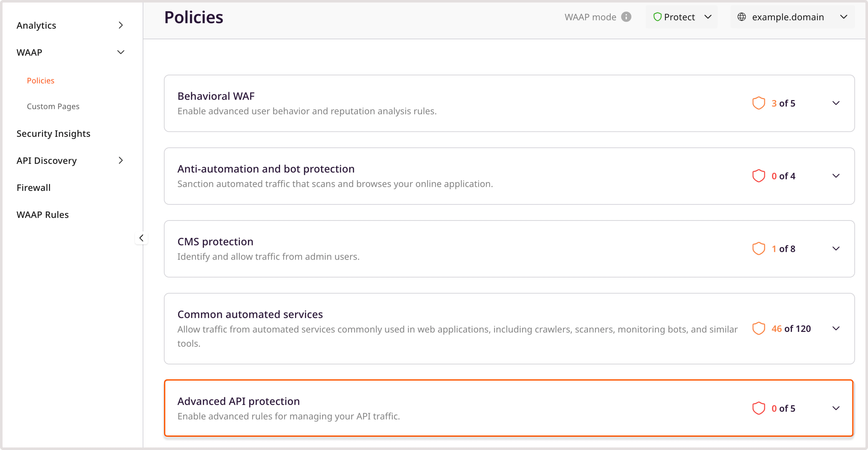The height and width of the screenshot is (450, 868).
Task: Open Custom Pages from the sidebar
Action: click(x=53, y=106)
